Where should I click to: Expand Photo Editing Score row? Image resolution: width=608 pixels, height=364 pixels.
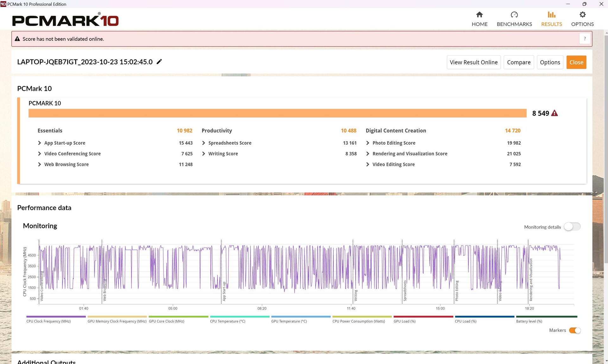coord(368,143)
